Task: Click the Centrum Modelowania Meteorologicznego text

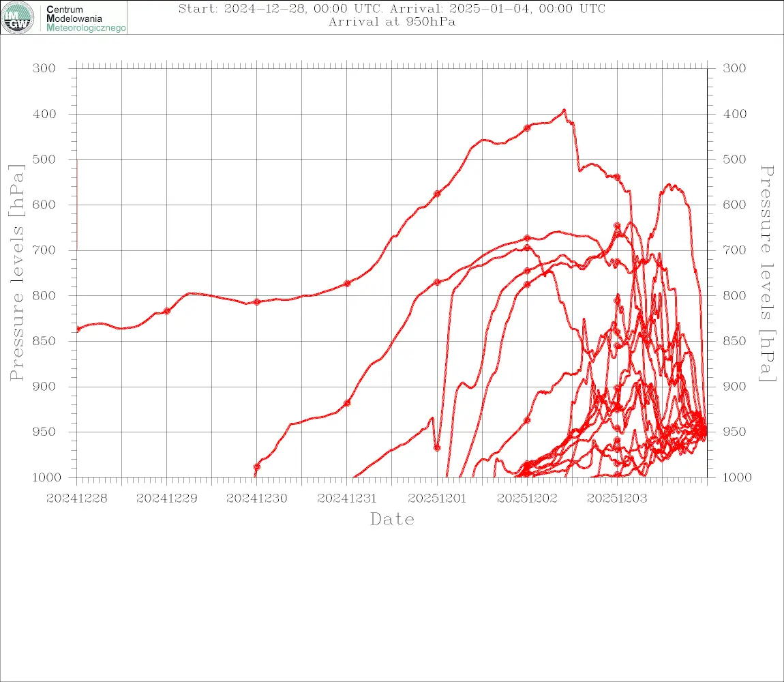Action: (85, 18)
